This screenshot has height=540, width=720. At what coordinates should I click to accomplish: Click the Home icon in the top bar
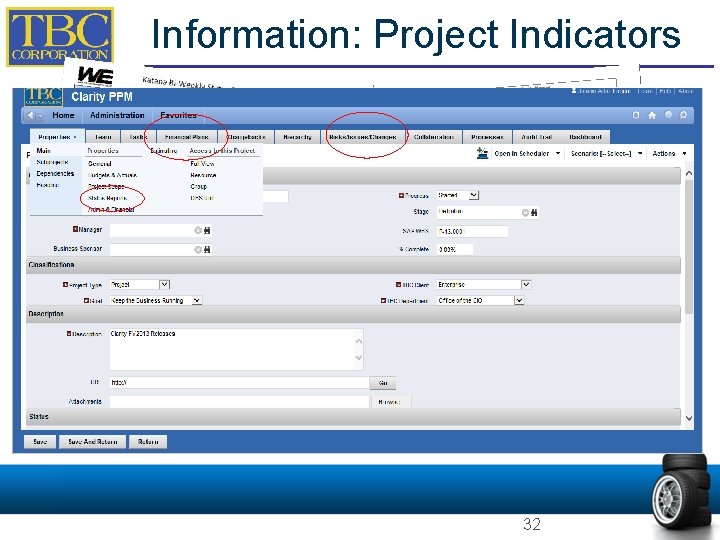coord(652,115)
